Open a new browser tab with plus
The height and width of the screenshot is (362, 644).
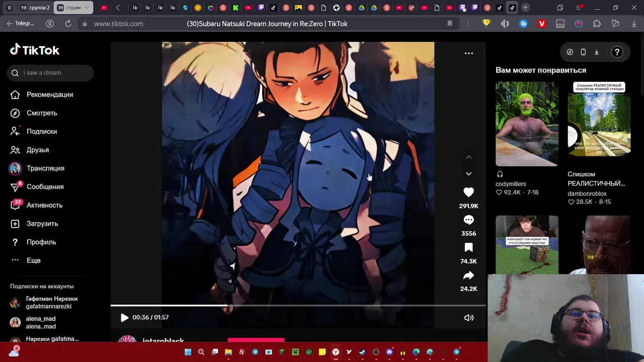click(x=525, y=8)
